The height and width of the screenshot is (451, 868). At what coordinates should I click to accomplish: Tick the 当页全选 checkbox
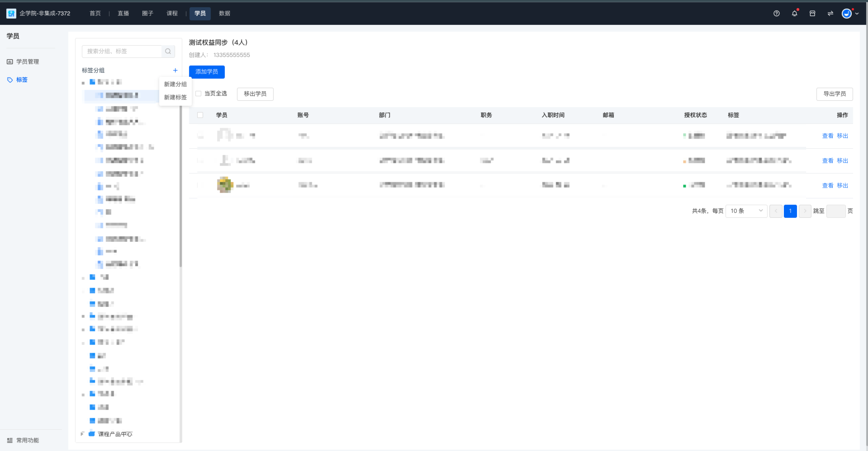pyautogui.click(x=198, y=94)
